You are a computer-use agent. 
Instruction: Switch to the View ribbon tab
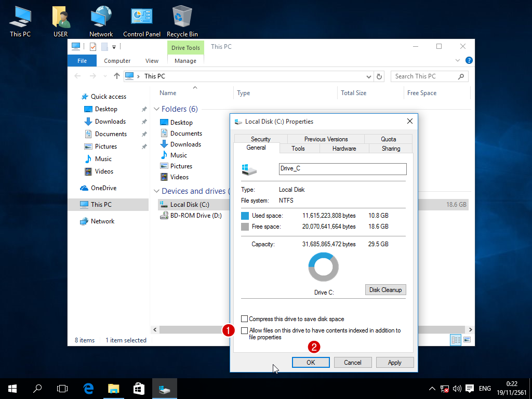pos(152,61)
